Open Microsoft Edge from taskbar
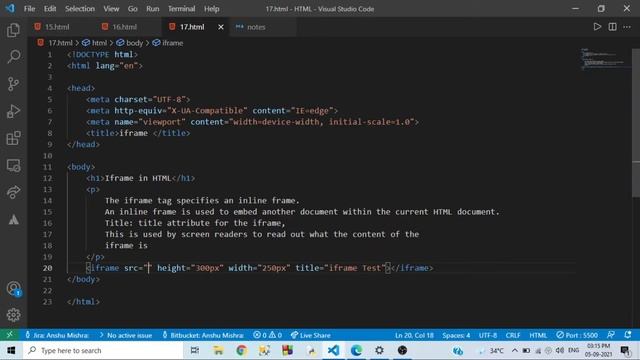This screenshot has width=640, height=360. (x=356, y=351)
